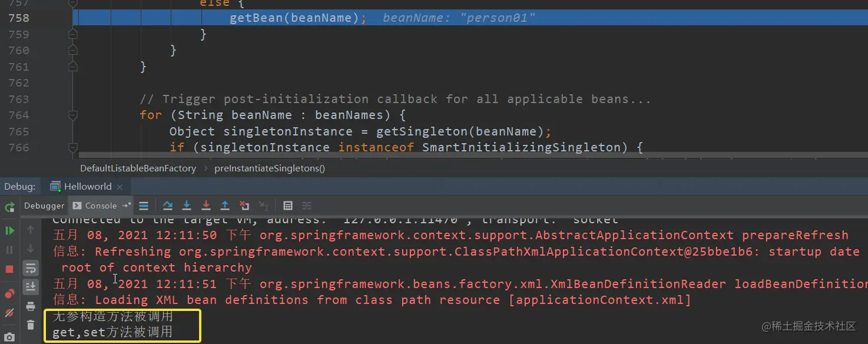The width and height of the screenshot is (868, 344).
Task: Click the Trace Current Stream Chain icon
Action: 307,206
